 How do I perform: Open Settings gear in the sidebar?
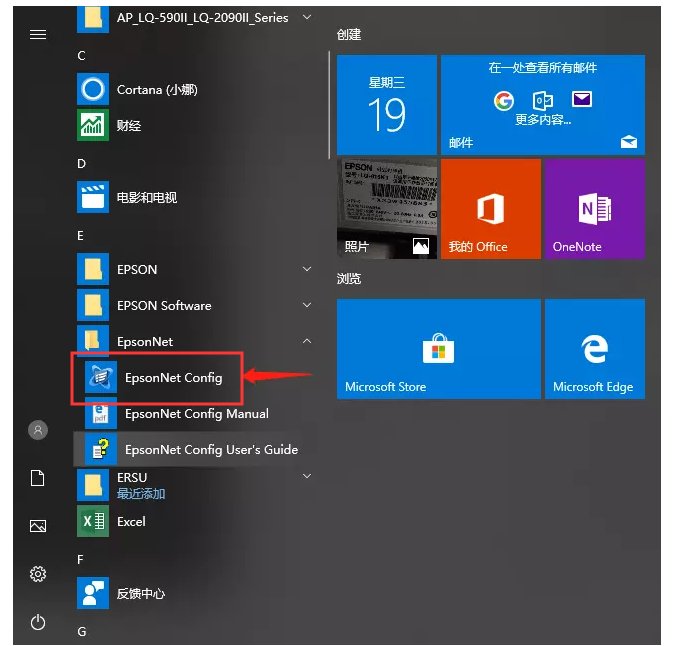[38, 574]
